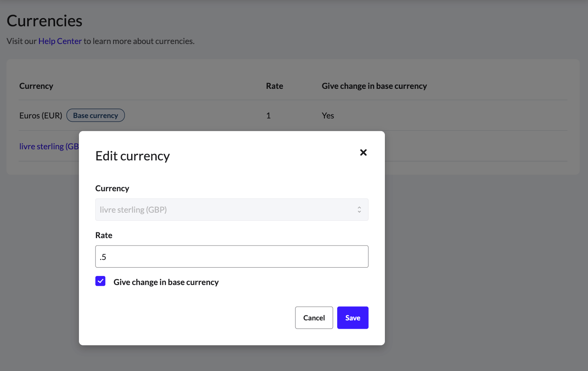Open the livre sterling (GBP) currency dropdown
The width and height of the screenshot is (588, 371).
[231, 209]
